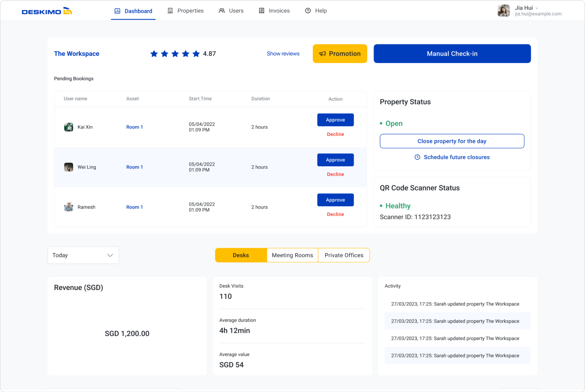
Task: Click Jia Hui profile picture
Action: pyautogui.click(x=504, y=11)
